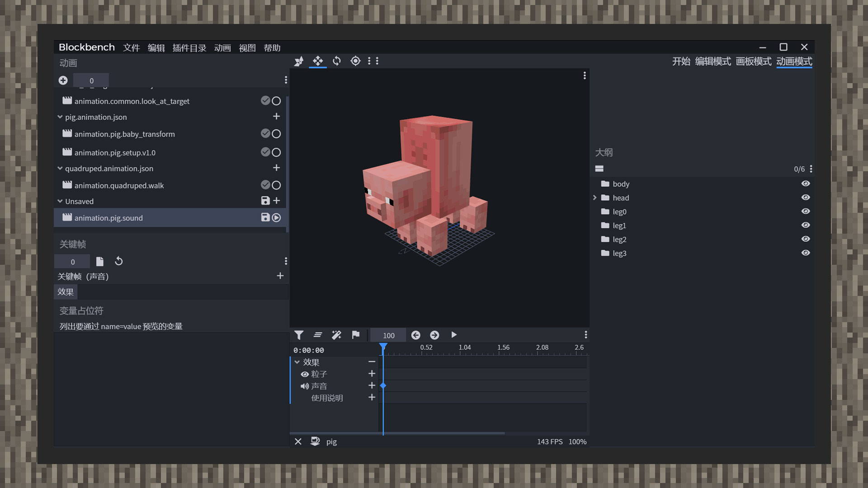Open the animation panel options menu

pos(286,80)
